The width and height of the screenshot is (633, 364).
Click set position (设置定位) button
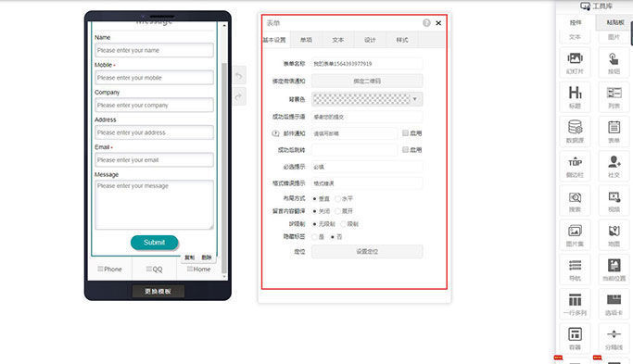pos(367,251)
